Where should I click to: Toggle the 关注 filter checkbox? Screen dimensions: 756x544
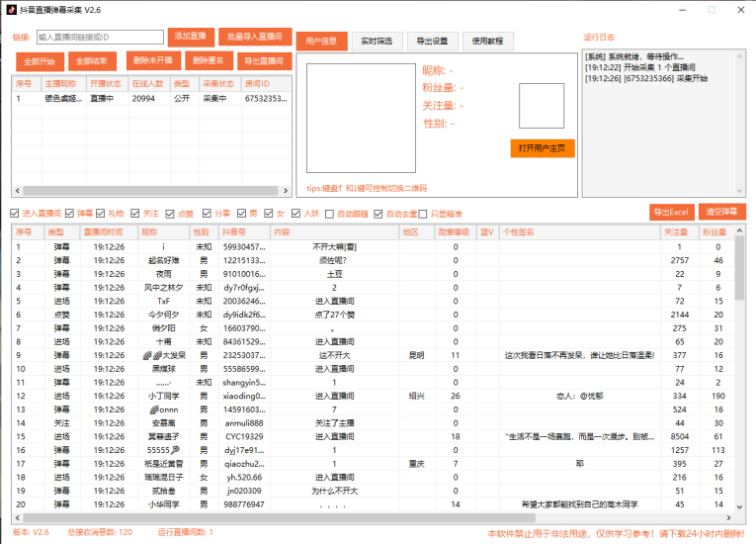[x=135, y=214]
